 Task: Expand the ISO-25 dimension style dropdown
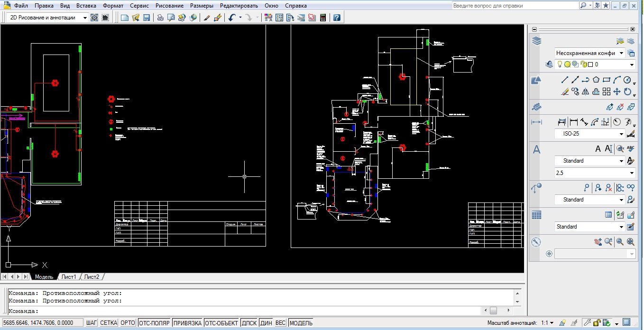(x=621, y=134)
